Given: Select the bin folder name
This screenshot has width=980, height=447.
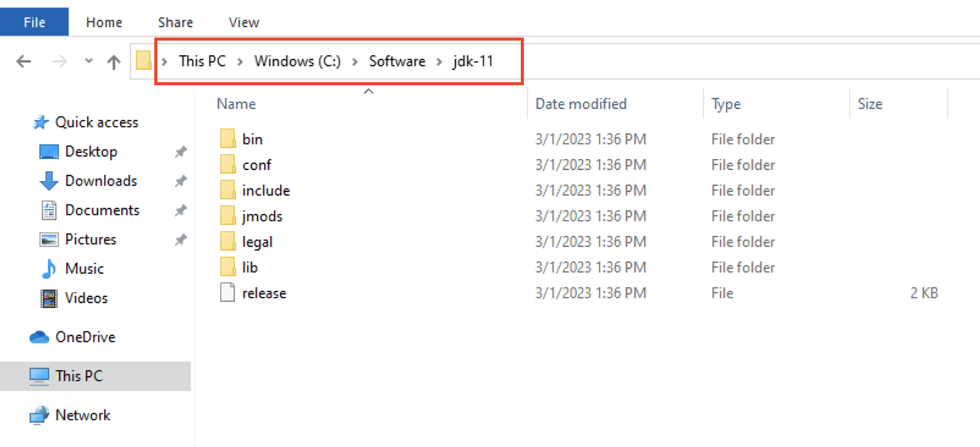Looking at the screenshot, I should point(252,139).
